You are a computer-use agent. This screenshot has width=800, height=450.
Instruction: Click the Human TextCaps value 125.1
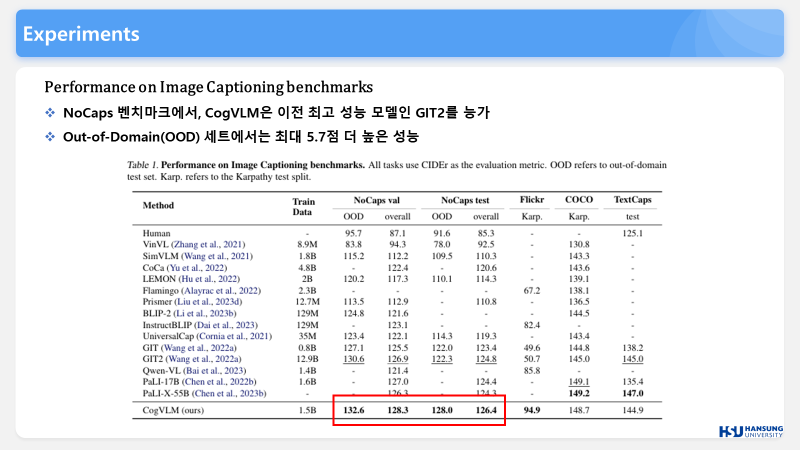[633, 233]
